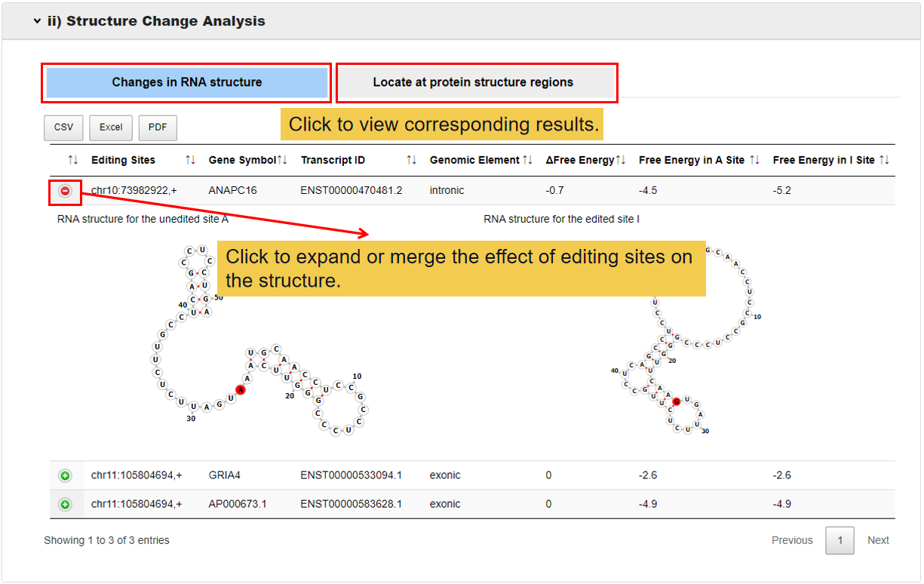Expand the GRIA4 row with green plus icon
924x584 pixels.
tap(65, 475)
